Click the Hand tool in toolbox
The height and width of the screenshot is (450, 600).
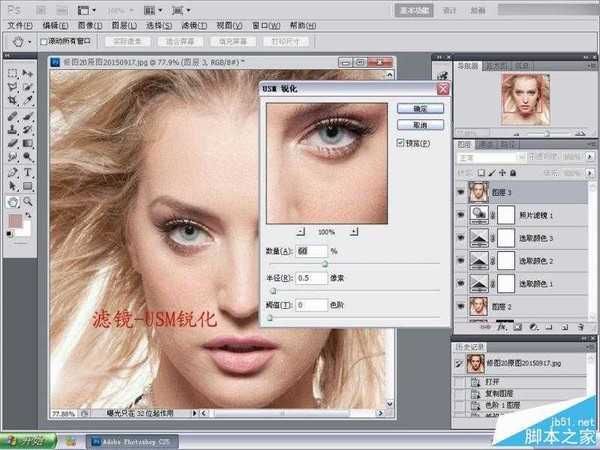pyautogui.click(x=13, y=202)
